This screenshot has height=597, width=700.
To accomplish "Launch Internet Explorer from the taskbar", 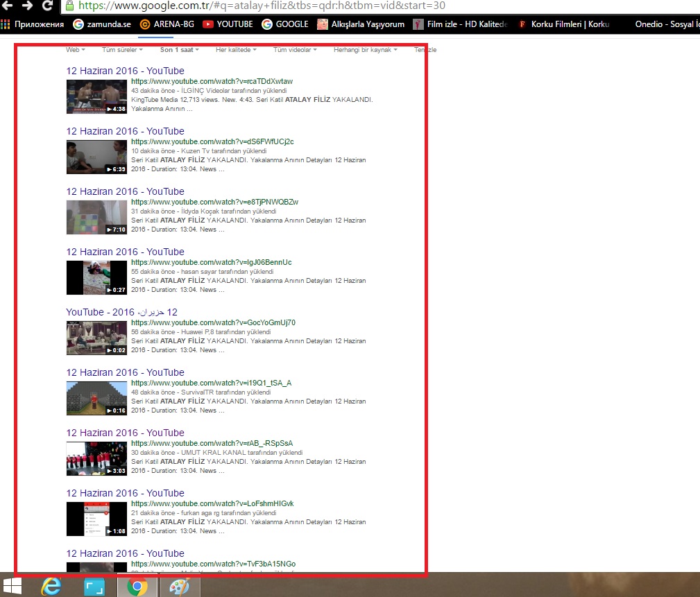I will pos(51,587).
